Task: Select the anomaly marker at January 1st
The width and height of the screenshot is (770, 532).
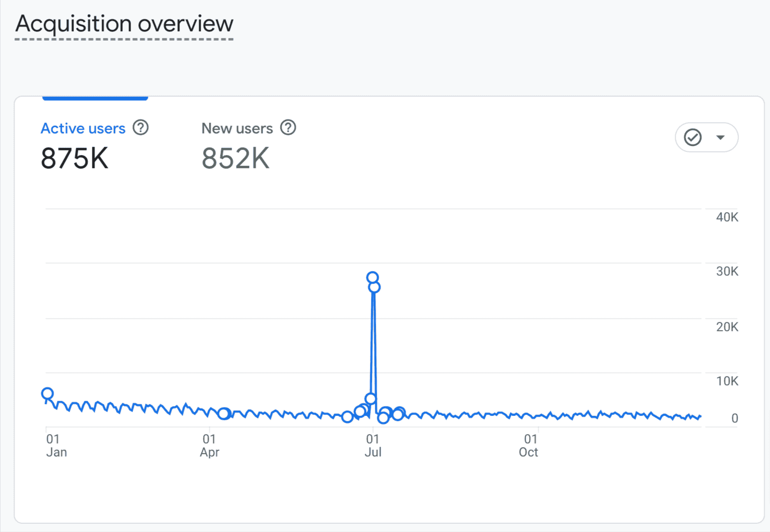Action: pyautogui.click(x=47, y=394)
